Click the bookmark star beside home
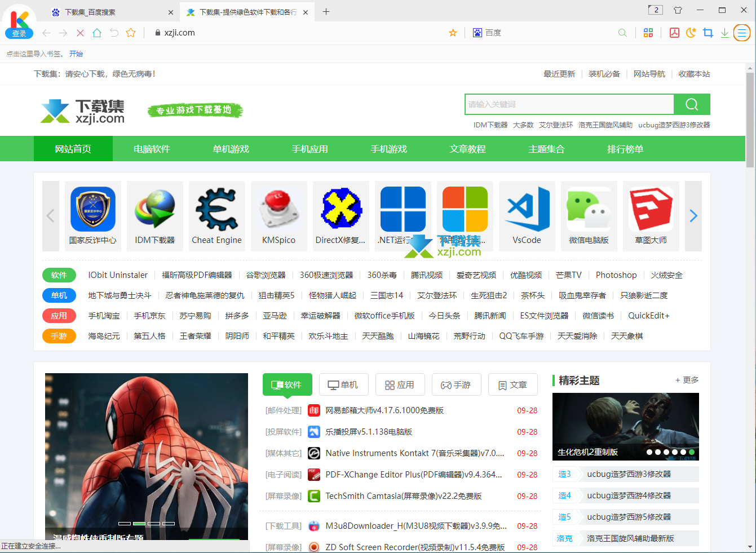The width and height of the screenshot is (756, 553). 131,33
